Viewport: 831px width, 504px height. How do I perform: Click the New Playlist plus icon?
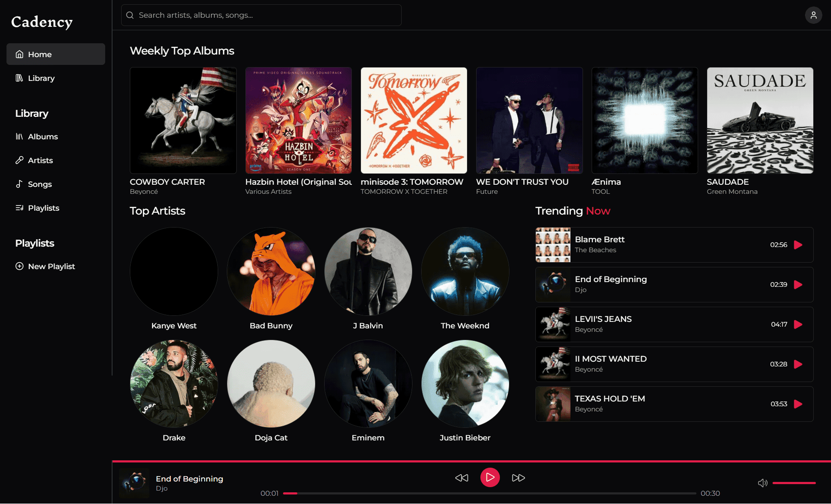pos(19,266)
